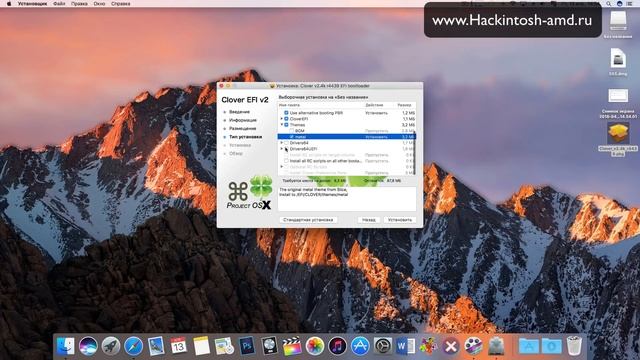Click the metal theme description text box
Viewport: 640px width, 360px height.
[347, 199]
